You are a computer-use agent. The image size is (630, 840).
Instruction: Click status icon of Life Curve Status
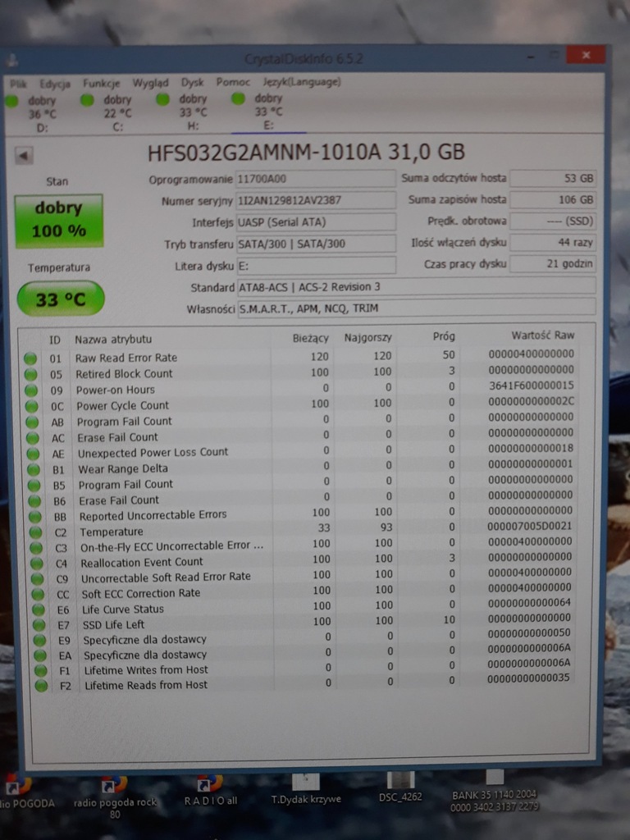pos(38,609)
